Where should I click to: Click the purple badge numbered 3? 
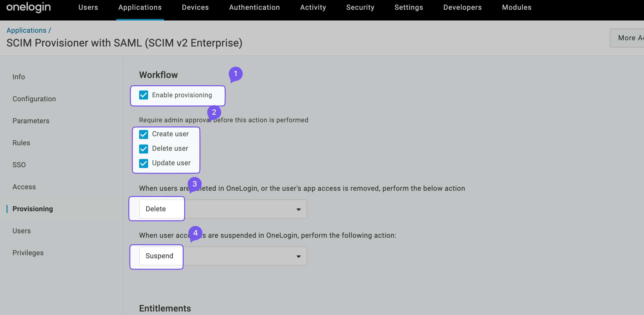(195, 184)
